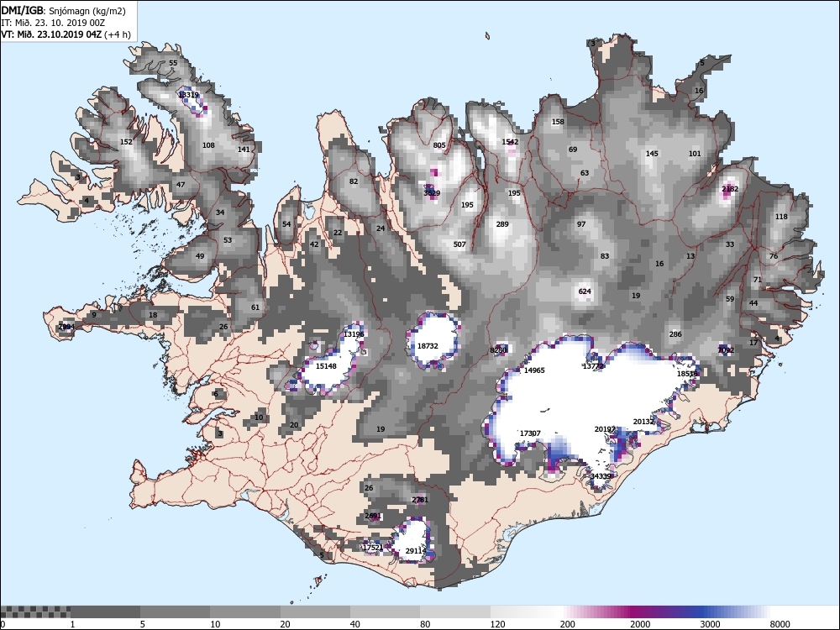Click the title text 'DMI/IGB: Snjómagn (kg/m2)'
The image size is (840, 630).
tap(64, 11)
